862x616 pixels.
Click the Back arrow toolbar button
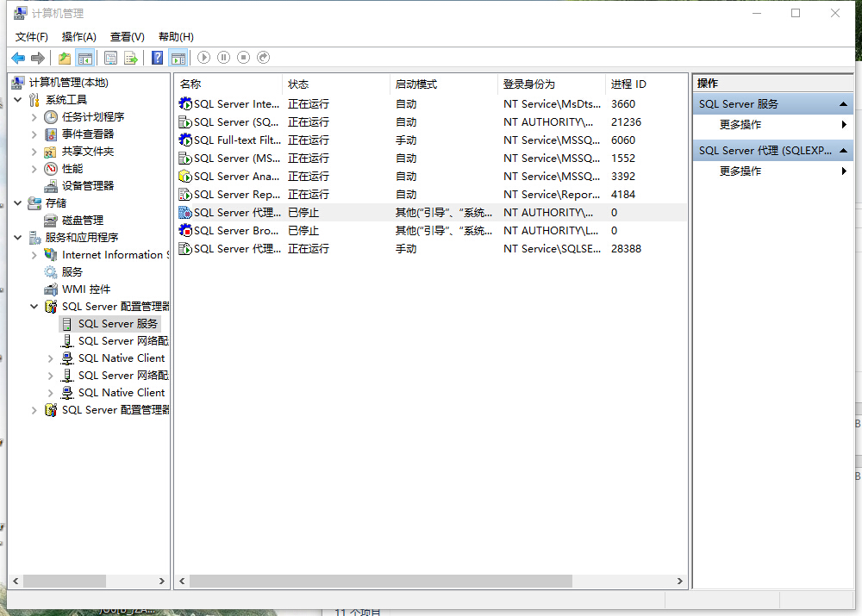(17, 58)
